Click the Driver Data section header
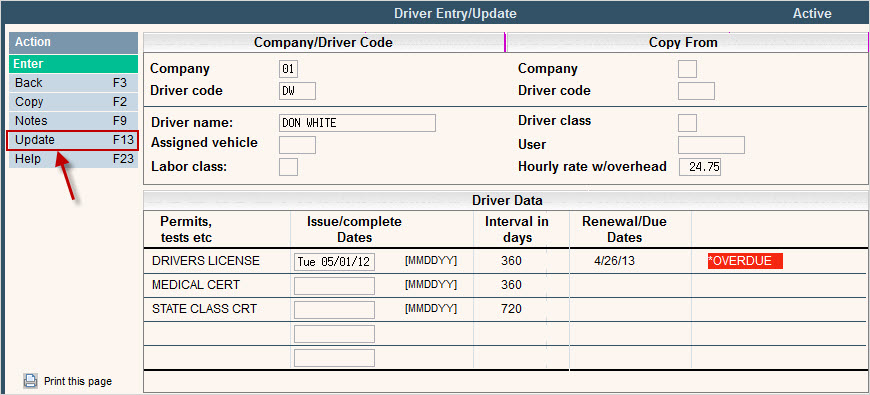The image size is (870, 395). pos(507,200)
